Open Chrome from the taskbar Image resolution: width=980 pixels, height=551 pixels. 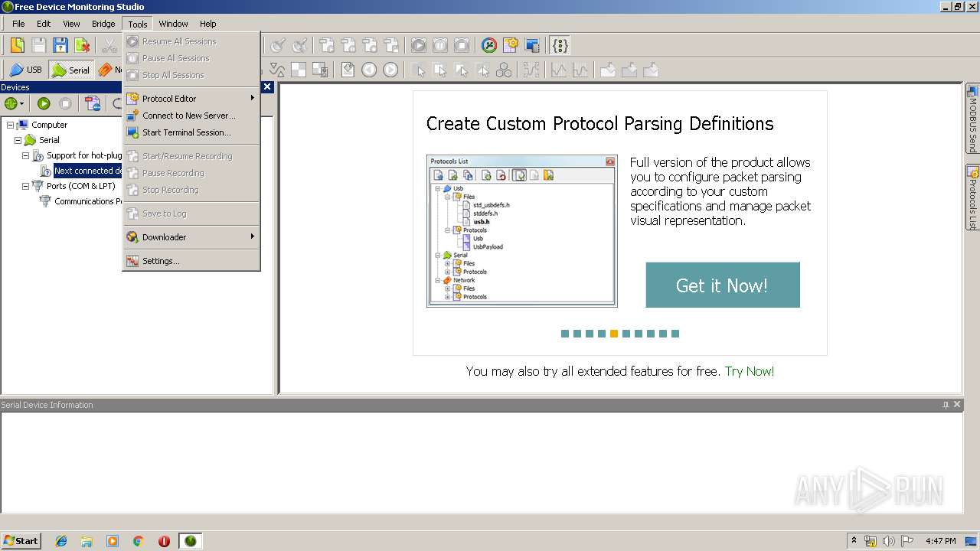coord(138,541)
